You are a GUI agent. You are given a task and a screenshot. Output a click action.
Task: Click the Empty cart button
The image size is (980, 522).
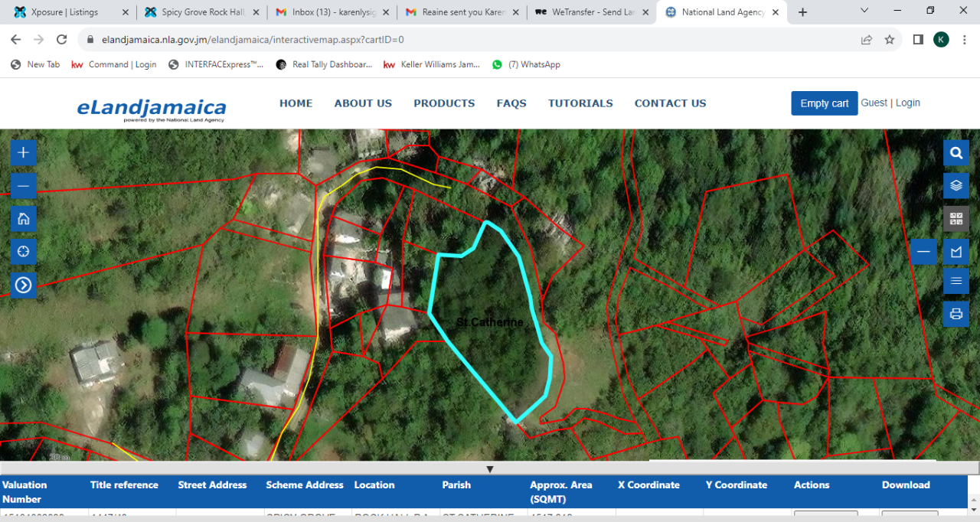[x=824, y=103]
